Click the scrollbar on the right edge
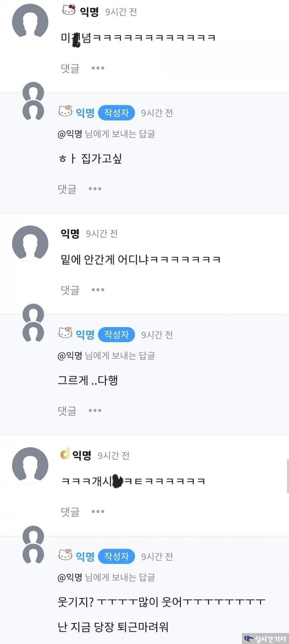289x644 pixels. 288,476
